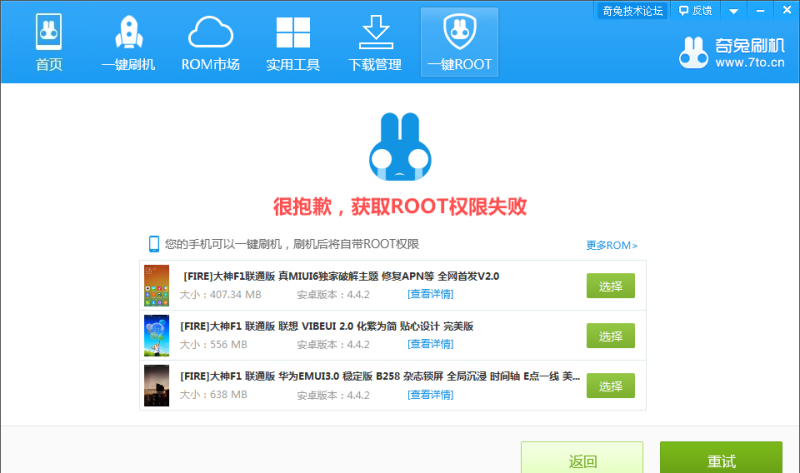Open 下载管理 download icon
Screen dimensions: 800x473
[x=376, y=32]
